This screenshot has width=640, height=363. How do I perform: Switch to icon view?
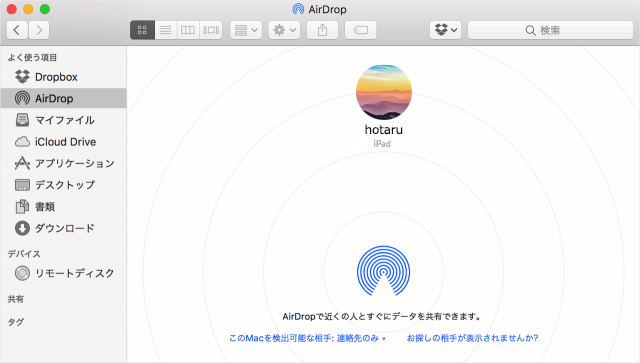[142, 30]
